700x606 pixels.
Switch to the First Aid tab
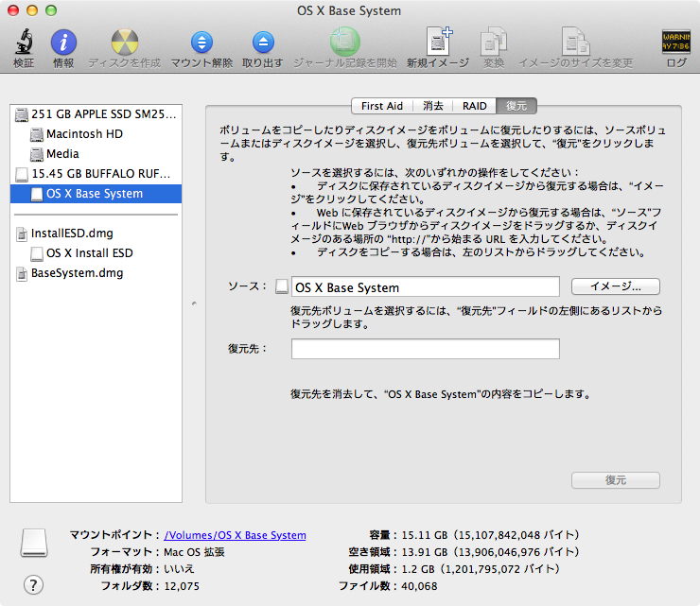pyautogui.click(x=382, y=106)
